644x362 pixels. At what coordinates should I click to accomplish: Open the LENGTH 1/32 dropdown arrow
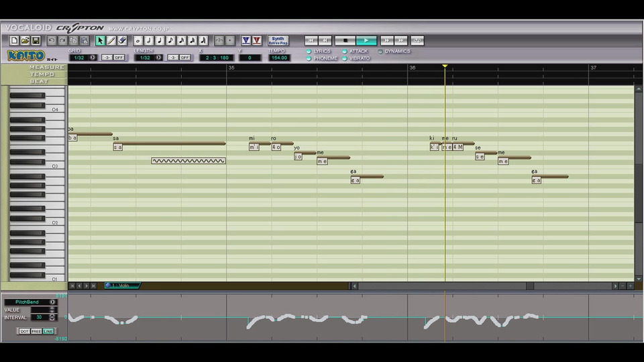[x=158, y=58]
